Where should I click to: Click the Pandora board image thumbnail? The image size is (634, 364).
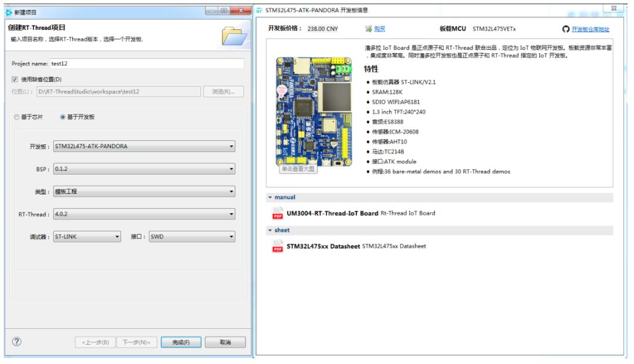[314, 111]
